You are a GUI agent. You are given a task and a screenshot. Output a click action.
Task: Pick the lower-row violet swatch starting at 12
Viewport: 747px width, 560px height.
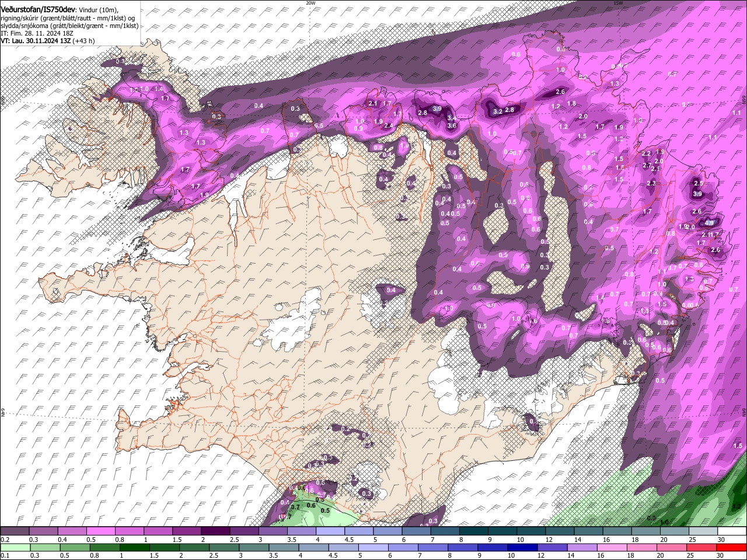click(552, 548)
